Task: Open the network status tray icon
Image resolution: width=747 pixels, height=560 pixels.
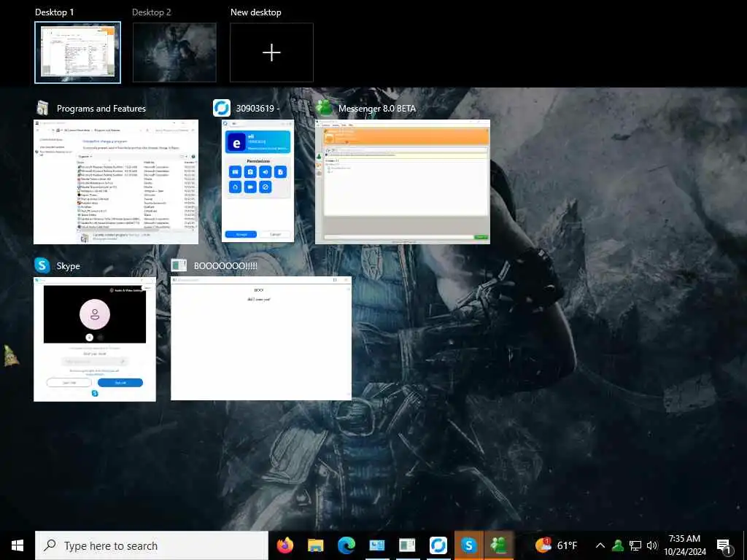Action: tap(635, 545)
